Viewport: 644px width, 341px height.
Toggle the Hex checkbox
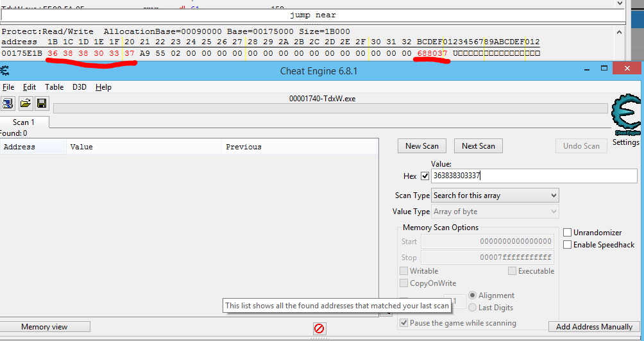tap(425, 176)
